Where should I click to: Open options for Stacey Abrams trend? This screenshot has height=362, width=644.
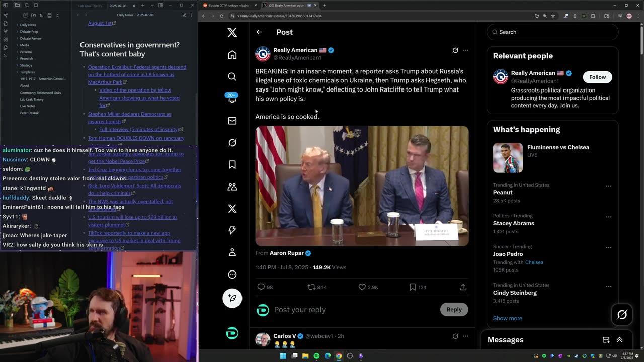point(609,217)
